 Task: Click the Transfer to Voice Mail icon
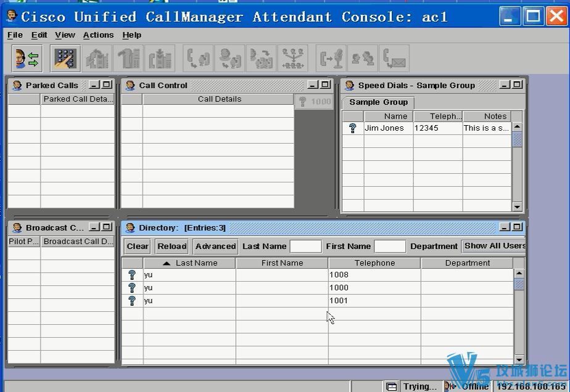click(x=394, y=58)
